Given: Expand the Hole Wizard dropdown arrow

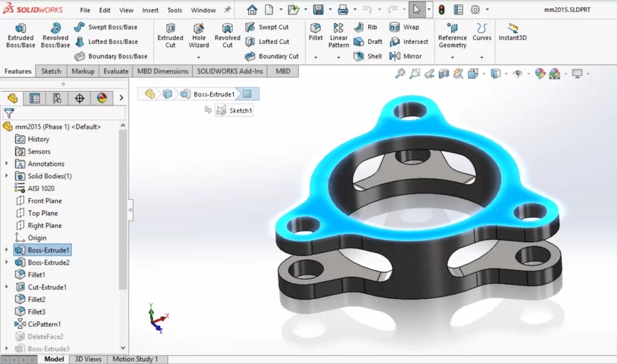Looking at the screenshot, I should 199,57.
